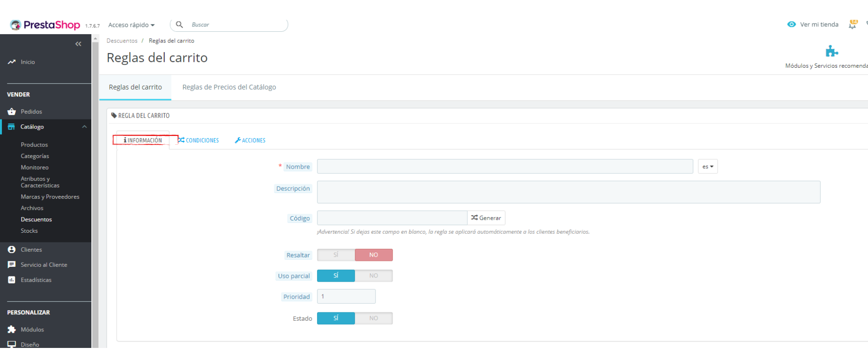Screen dimensions: 868x359
Task: Click the Nombre input field
Action: (x=505, y=166)
